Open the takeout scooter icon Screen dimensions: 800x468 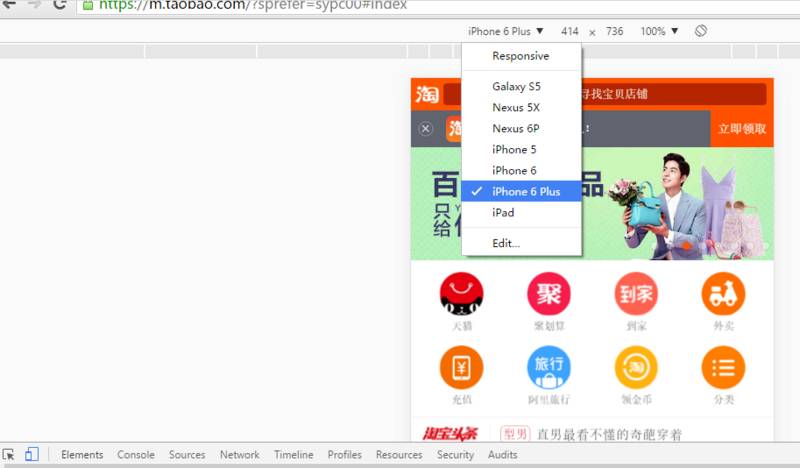(723, 293)
